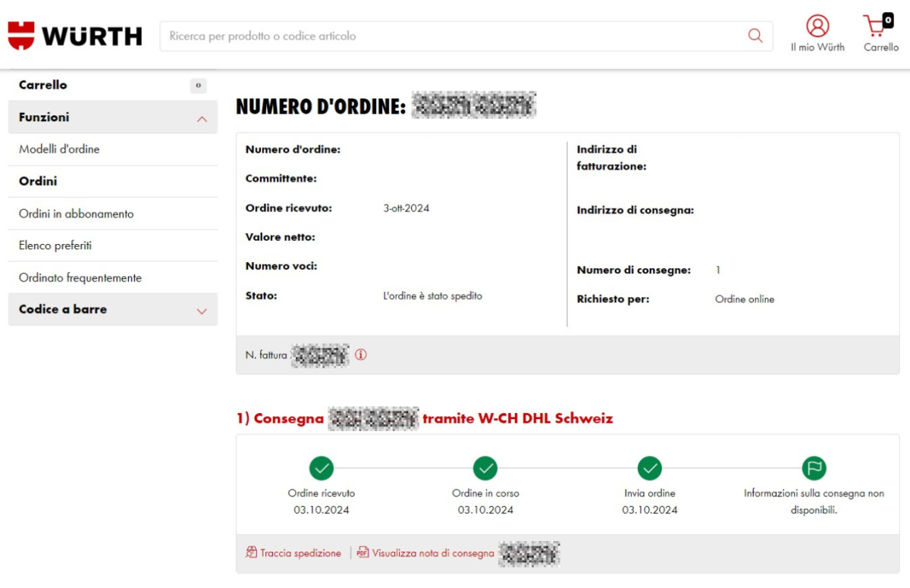The image size is (910, 588).
Task: Click the date 3-ott-2024
Action: click(x=406, y=208)
